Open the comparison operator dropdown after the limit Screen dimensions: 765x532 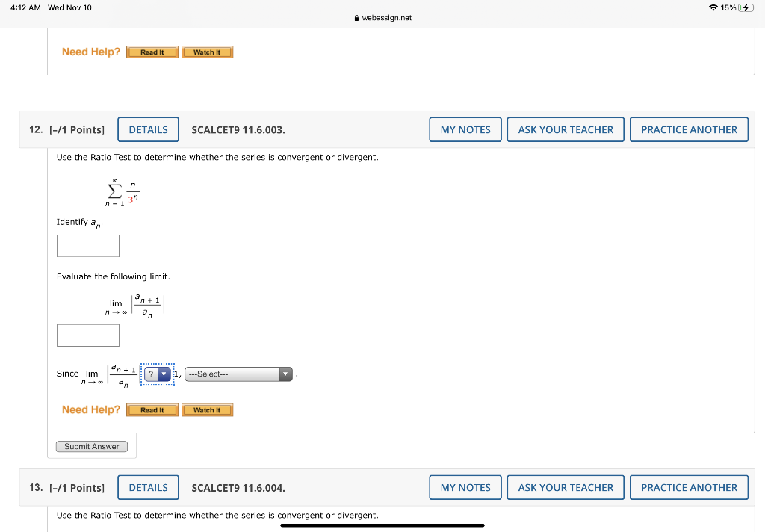point(157,374)
